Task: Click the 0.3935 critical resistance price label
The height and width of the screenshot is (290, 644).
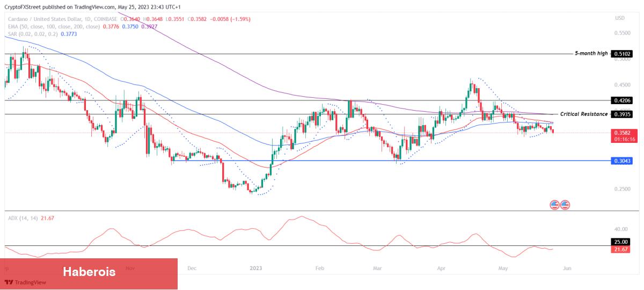Action: [622, 114]
